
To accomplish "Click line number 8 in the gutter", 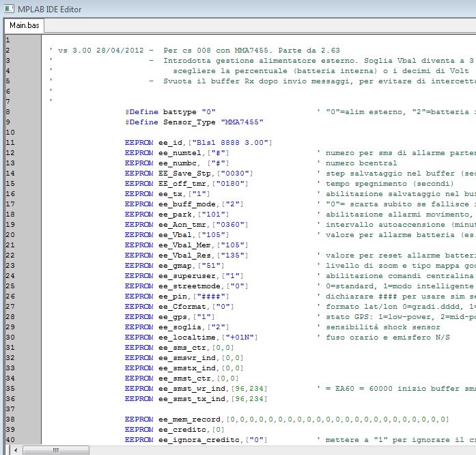I will point(7,111).
